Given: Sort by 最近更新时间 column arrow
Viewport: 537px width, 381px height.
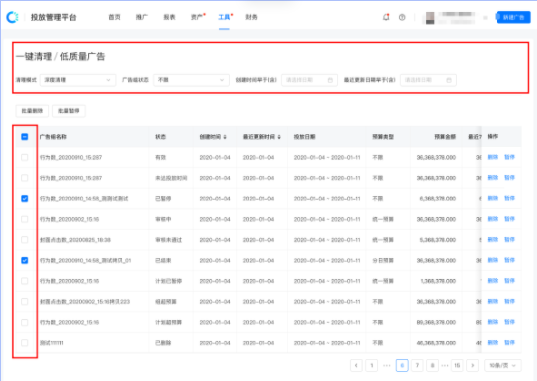Looking at the screenshot, I should (279, 137).
